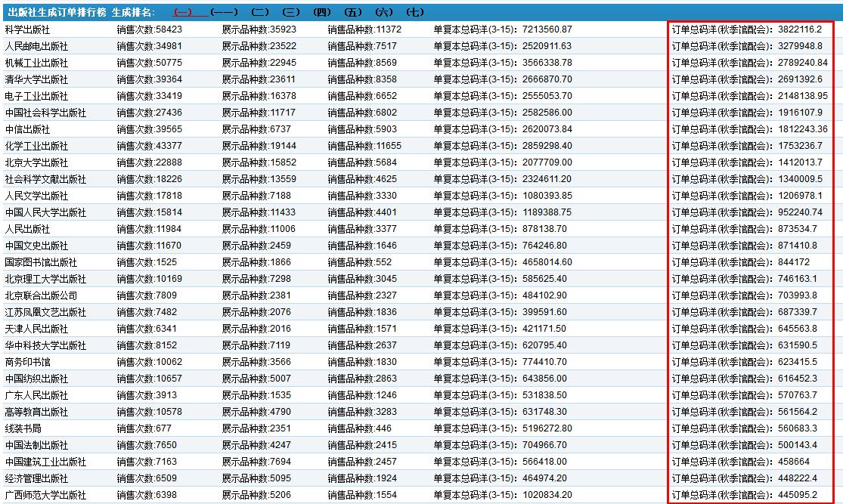Open ranking (五) in header
This screenshot has width=843, height=504.
point(352,13)
